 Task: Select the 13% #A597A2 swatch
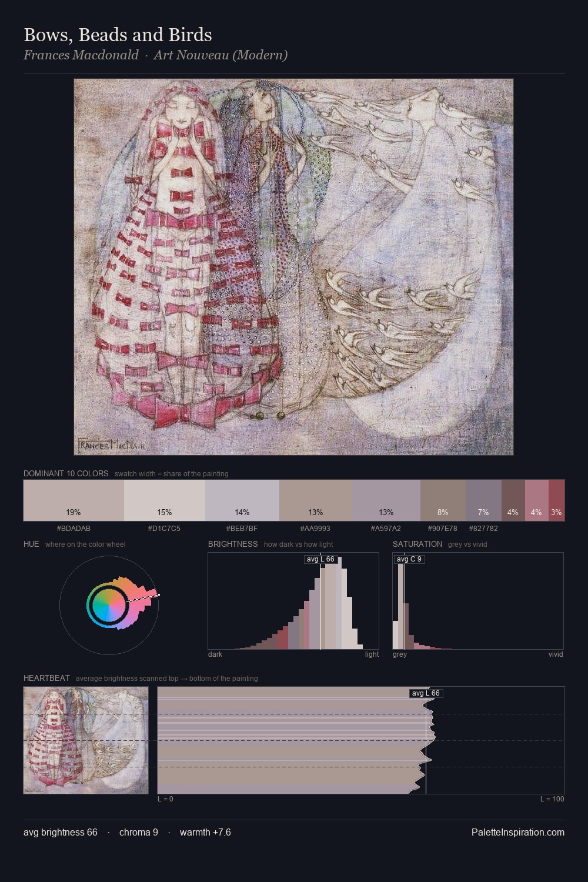[386, 500]
